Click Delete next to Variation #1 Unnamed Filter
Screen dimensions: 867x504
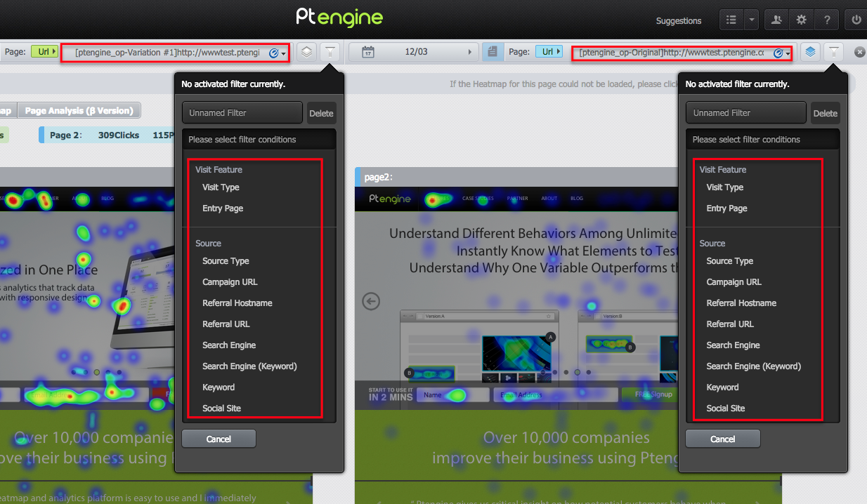(x=321, y=113)
